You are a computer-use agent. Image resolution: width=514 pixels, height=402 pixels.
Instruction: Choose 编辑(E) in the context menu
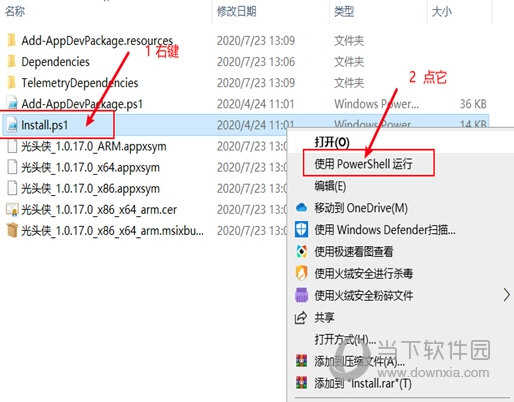[x=330, y=186]
